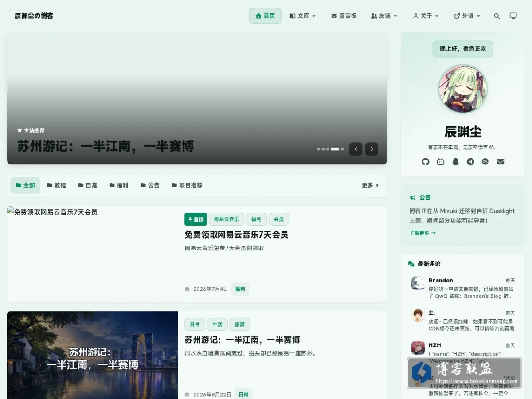
Task: Toggle display theme monitor icon
Action: (513, 16)
